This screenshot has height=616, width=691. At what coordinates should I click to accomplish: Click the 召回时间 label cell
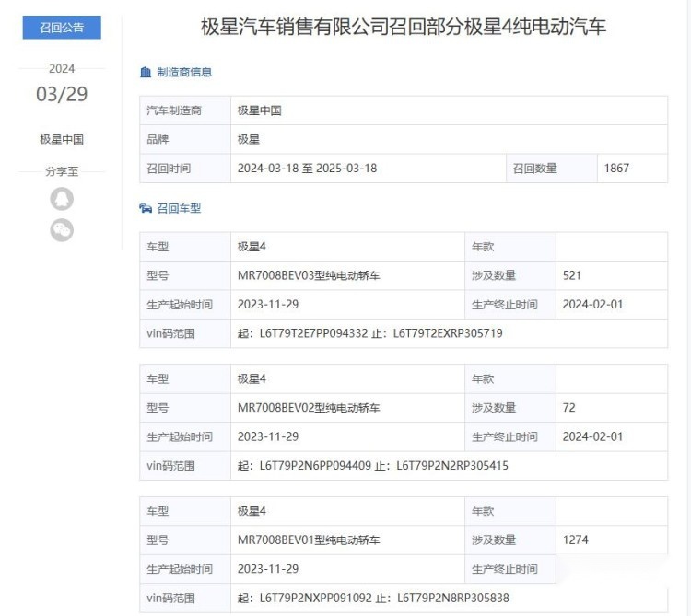tap(185, 169)
